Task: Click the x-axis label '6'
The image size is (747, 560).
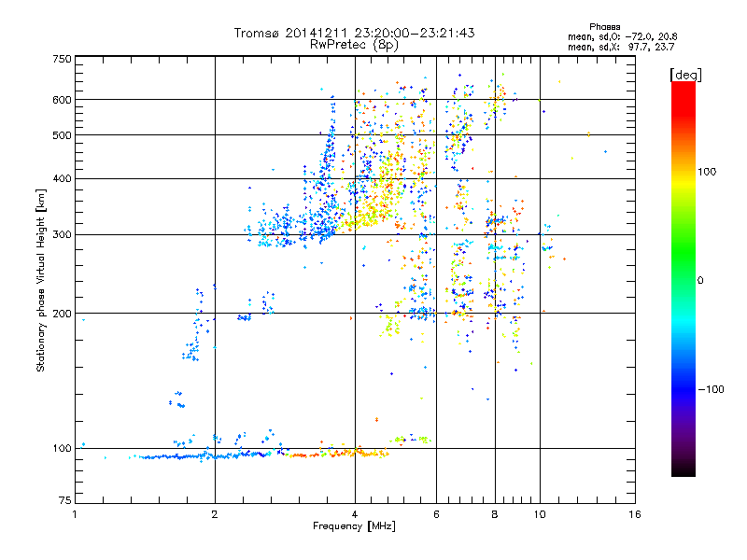Action: click(436, 514)
